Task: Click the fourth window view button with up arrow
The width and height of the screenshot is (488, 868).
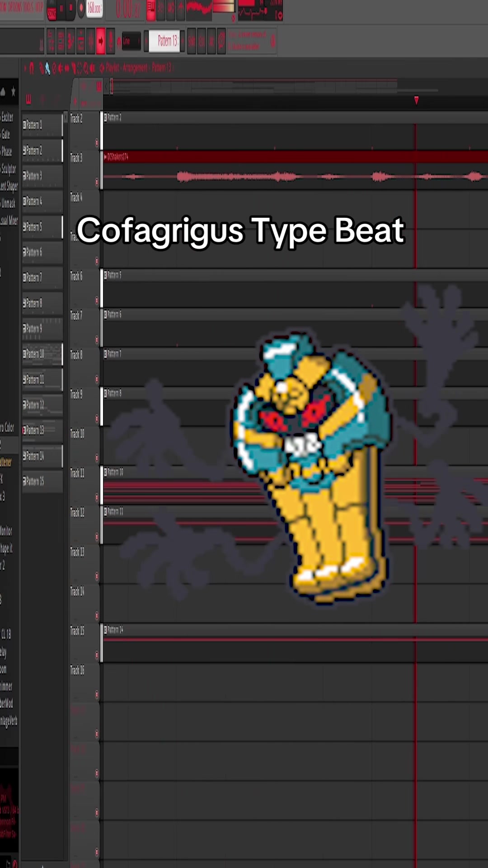Action: (x=181, y=10)
